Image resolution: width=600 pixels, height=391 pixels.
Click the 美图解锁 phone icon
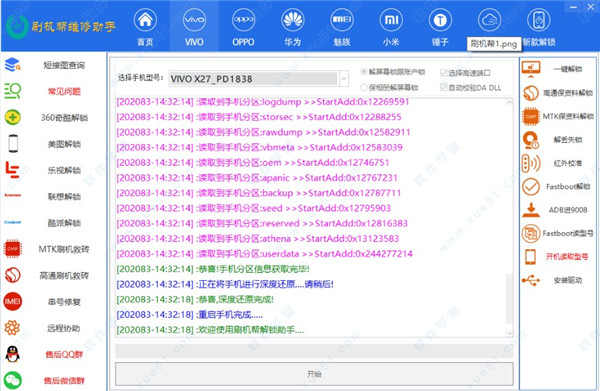point(13,143)
